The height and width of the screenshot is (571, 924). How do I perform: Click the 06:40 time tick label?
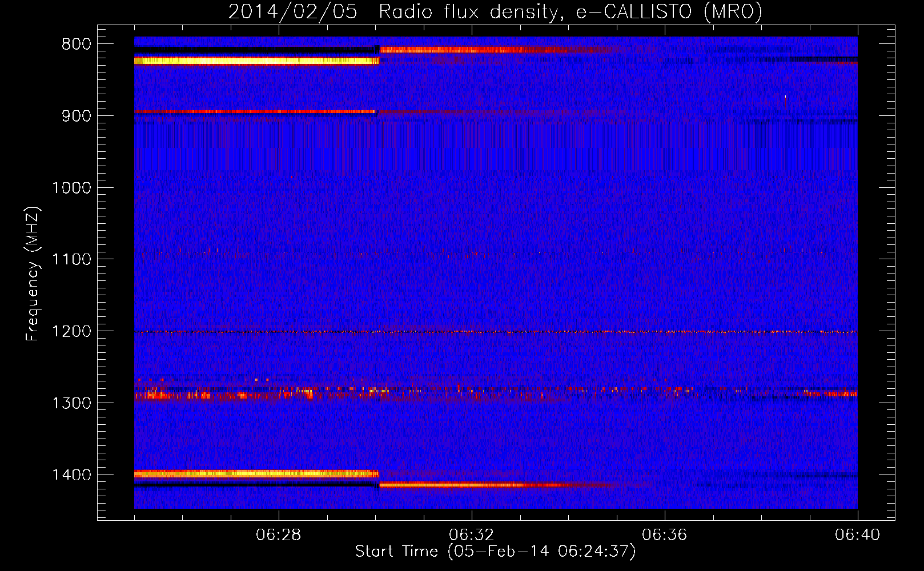[x=858, y=535]
